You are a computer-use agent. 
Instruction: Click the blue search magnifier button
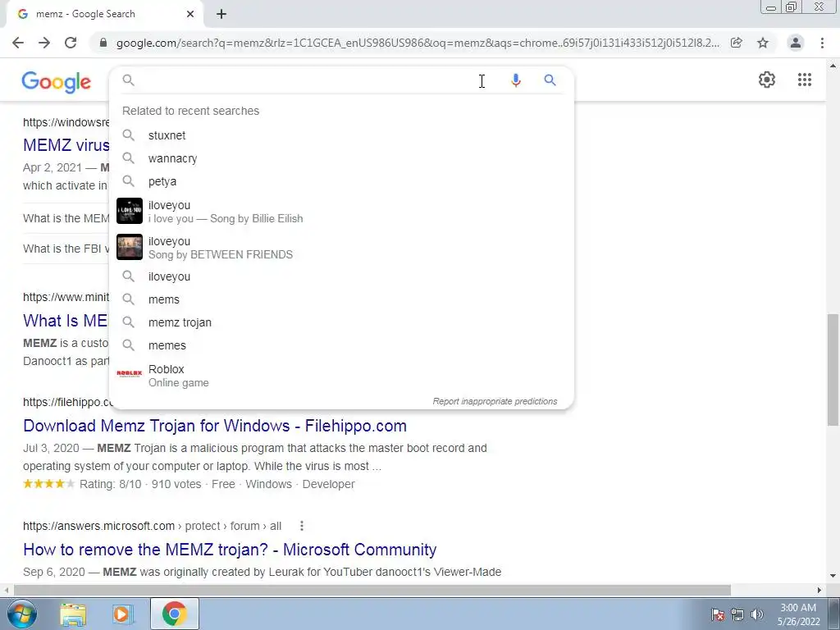[550, 80]
